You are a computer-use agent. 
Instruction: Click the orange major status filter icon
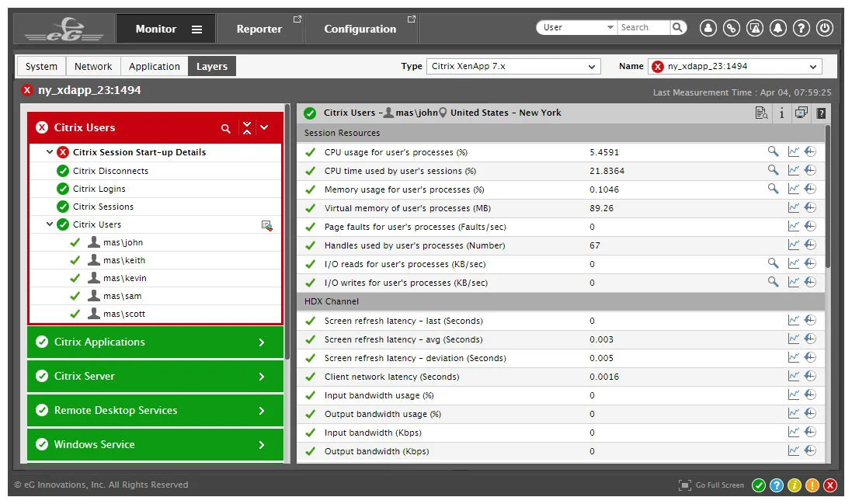812,485
